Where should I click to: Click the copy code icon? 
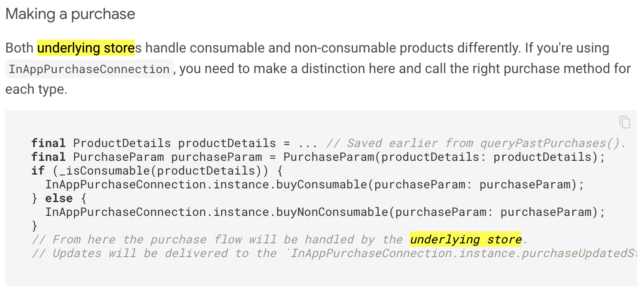coord(625,122)
